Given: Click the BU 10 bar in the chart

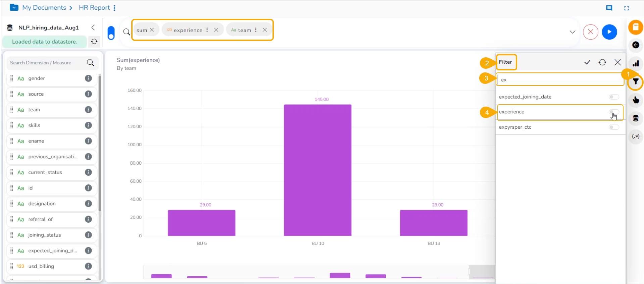Looking at the screenshot, I should (317, 170).
